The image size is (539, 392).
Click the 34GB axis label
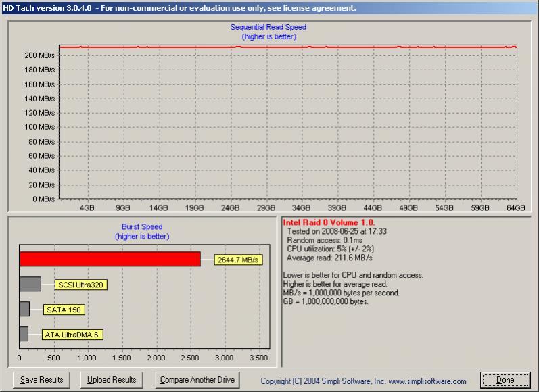coord(301,208)
